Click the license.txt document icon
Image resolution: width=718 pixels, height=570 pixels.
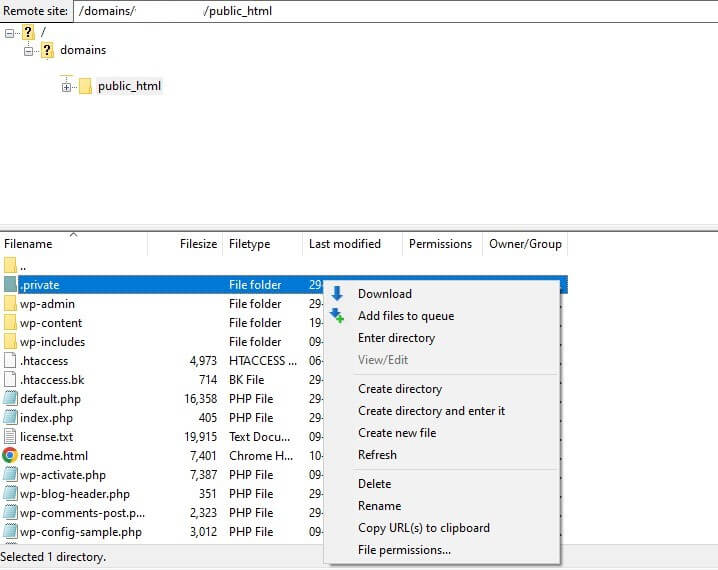pos(10,437)
